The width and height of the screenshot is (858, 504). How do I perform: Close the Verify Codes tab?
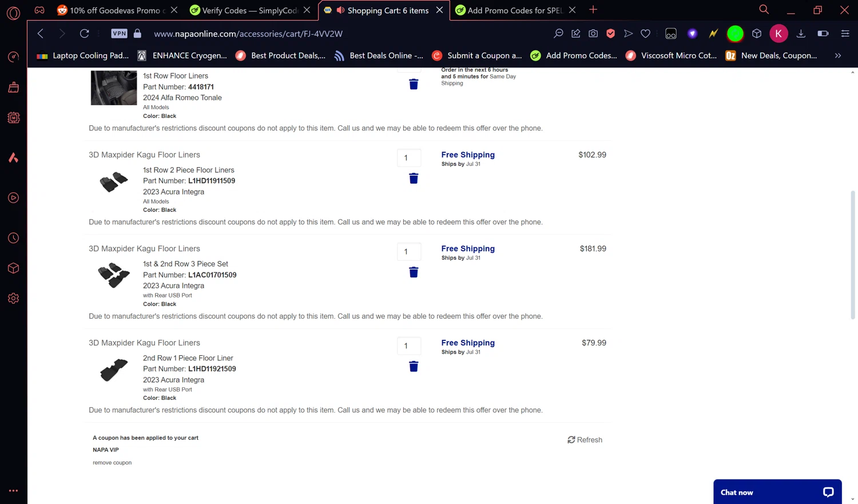point(307,10)
